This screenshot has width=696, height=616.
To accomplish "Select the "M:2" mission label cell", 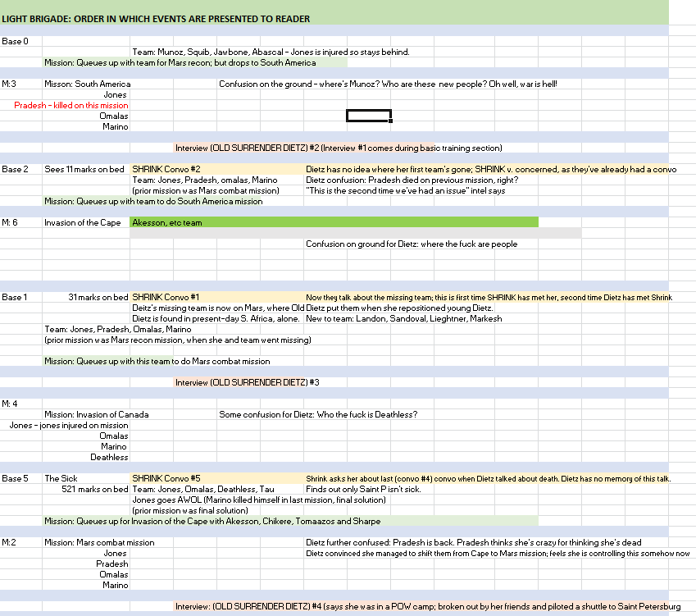I will click(x=10, y=542).
